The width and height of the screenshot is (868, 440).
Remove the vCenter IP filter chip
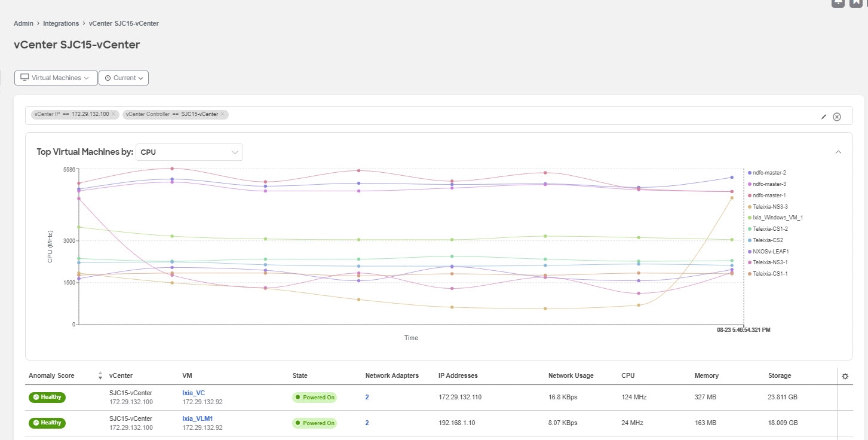click(x=114, y=114)
